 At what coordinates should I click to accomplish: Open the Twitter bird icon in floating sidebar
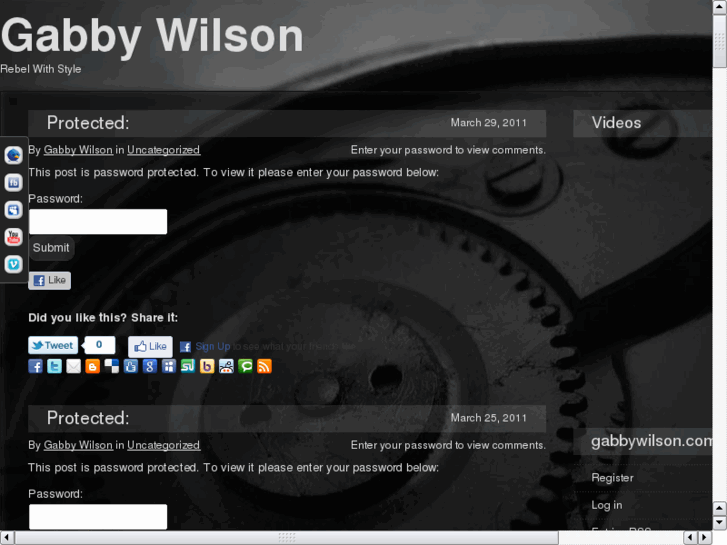[13, 155]
